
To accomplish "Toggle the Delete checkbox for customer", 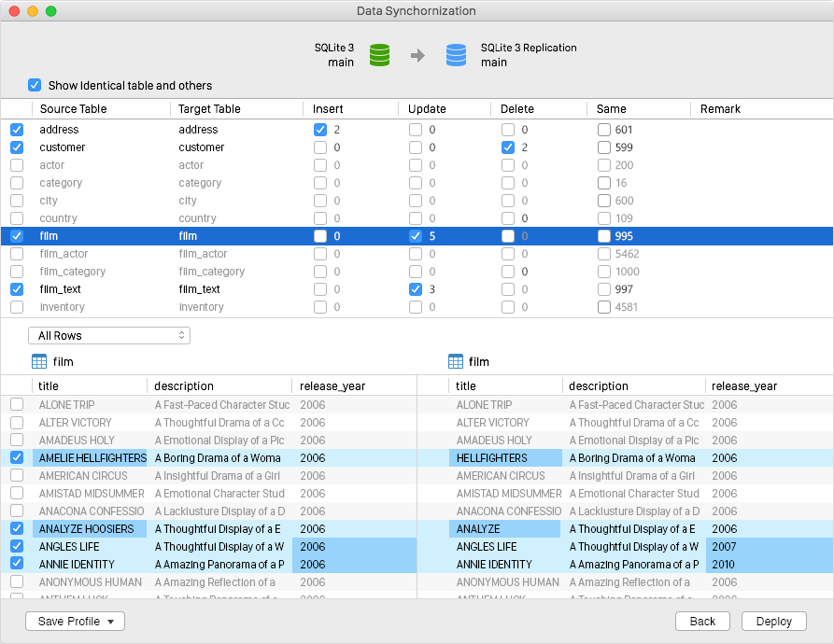I will click(508, 147).
